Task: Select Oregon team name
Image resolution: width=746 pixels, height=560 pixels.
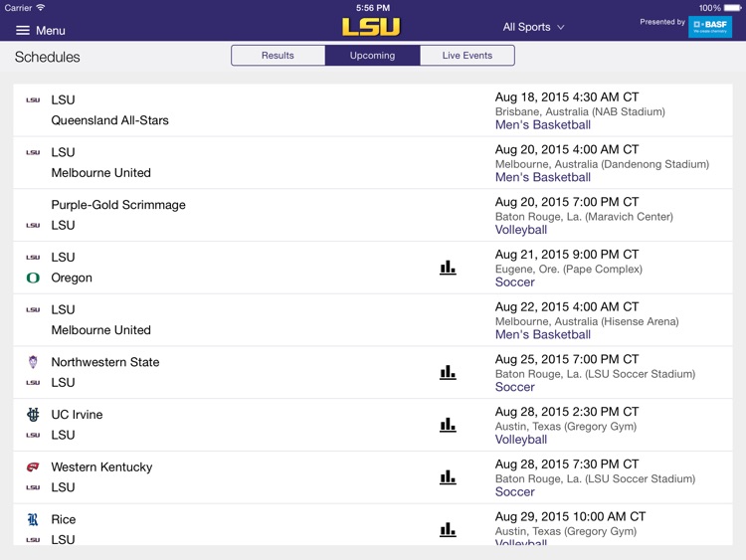Action: (x=72, y=278)
